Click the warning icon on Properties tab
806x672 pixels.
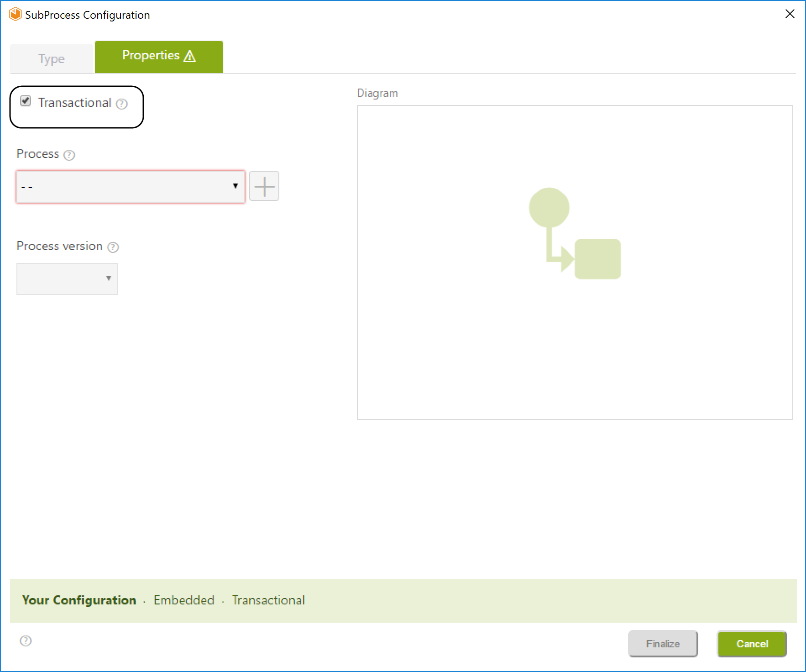(190, 56)
